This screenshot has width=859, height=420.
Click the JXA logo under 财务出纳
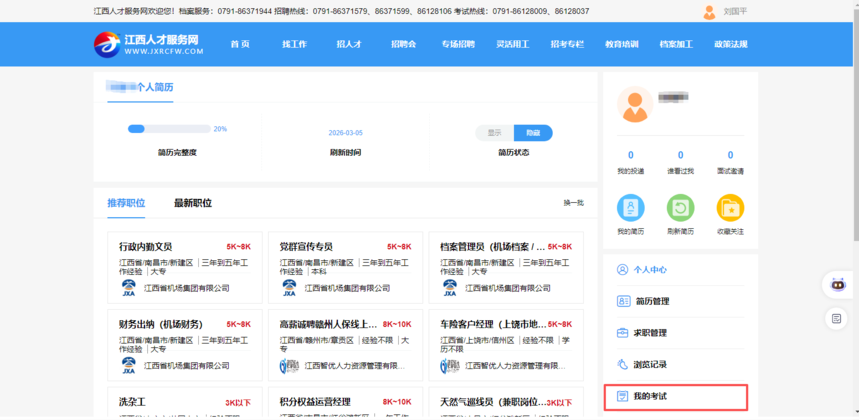(x=129, y=366)
